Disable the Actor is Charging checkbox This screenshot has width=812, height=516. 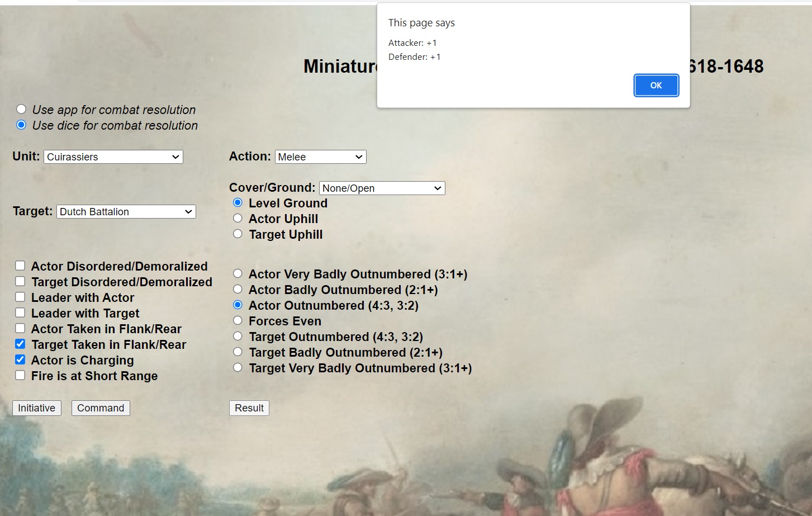pyautogui.click(x=20, y=359)
